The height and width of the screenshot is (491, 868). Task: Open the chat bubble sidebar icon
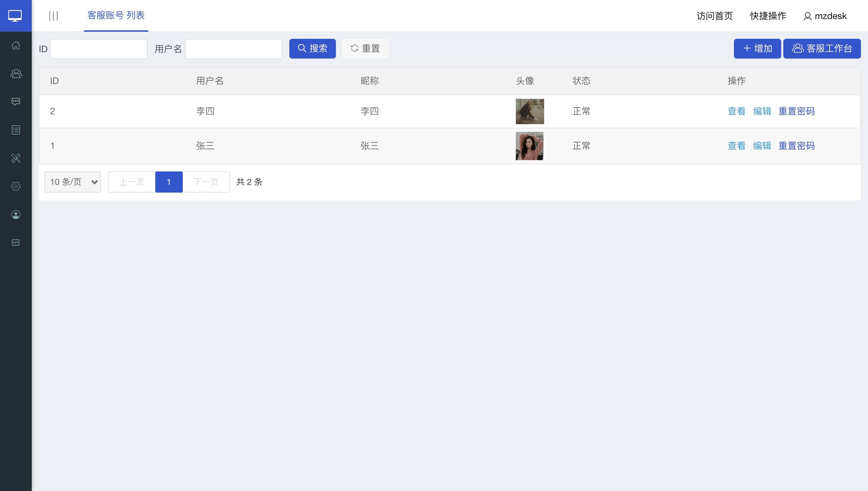(x=16, y=102)
